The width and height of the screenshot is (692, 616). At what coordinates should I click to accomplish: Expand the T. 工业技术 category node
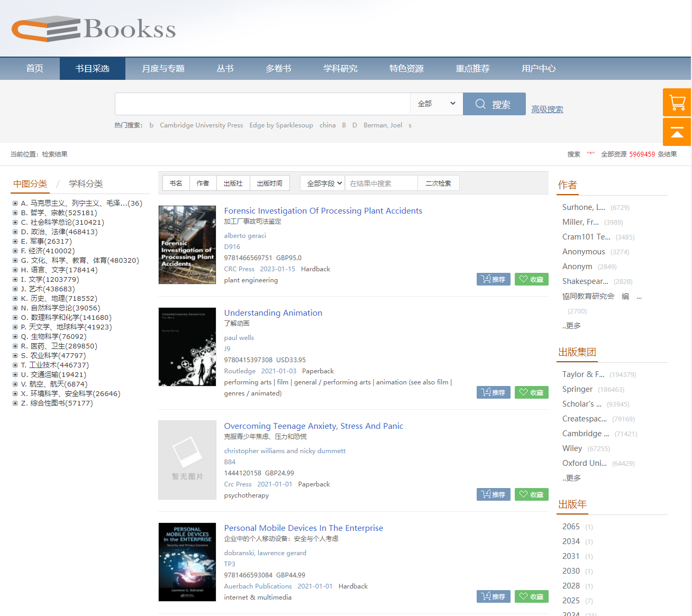[15, 365]
